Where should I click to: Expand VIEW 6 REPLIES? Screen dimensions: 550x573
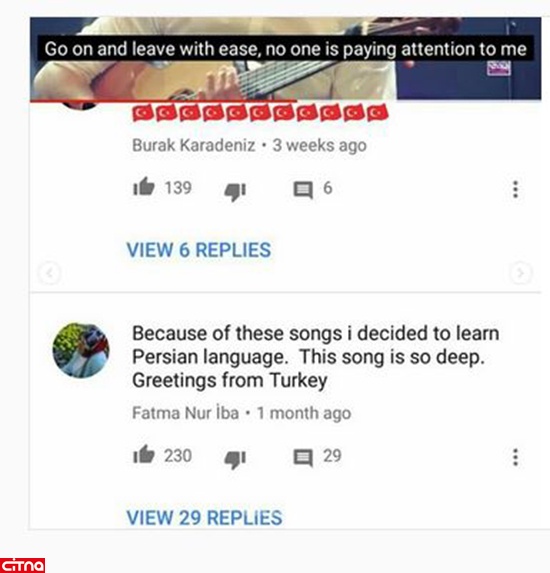[199, 250]
